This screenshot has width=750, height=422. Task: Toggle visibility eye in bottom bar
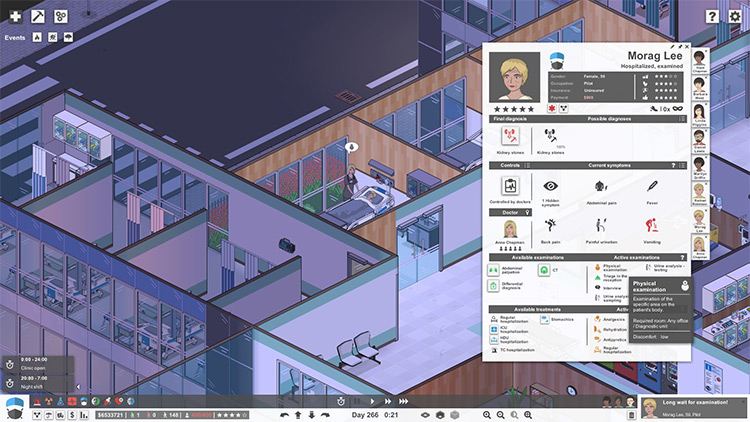[x=425, y=415]
